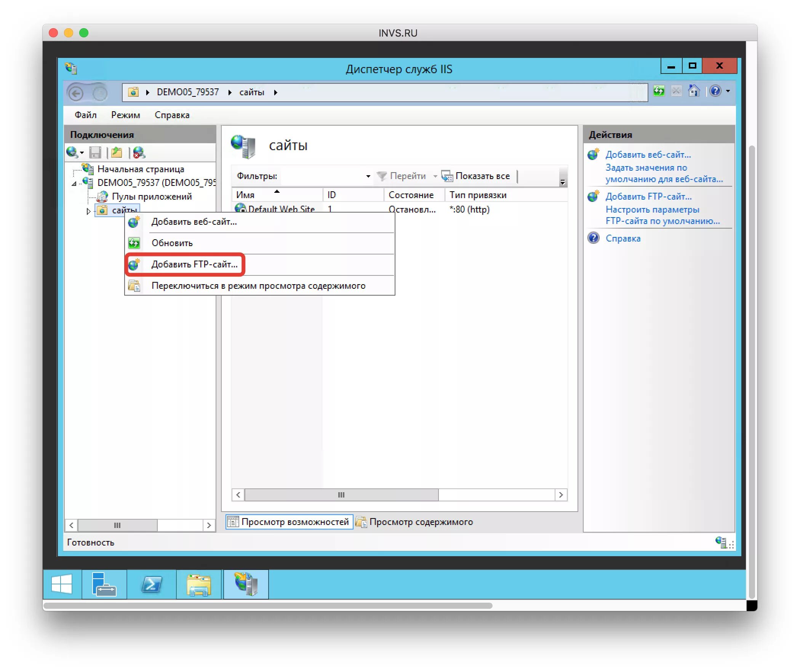
Task: Open PowerShell from the Windows taskbar
Action: (152, 584)
